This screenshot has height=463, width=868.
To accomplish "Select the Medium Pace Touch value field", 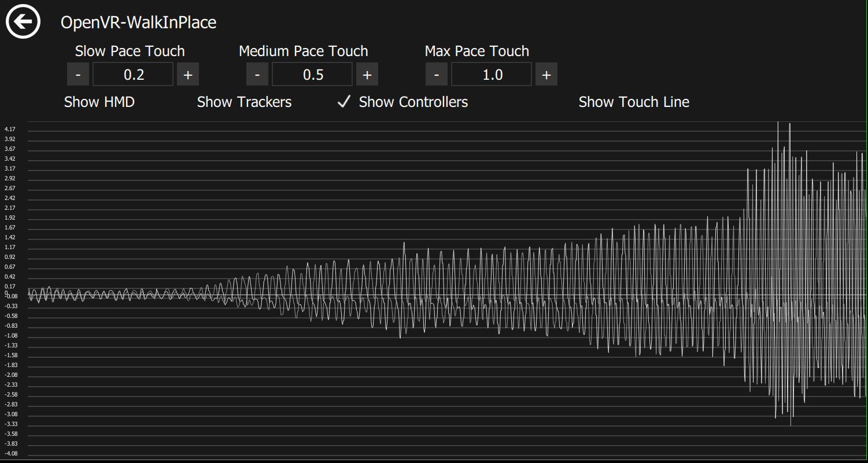I will point(312,75).
